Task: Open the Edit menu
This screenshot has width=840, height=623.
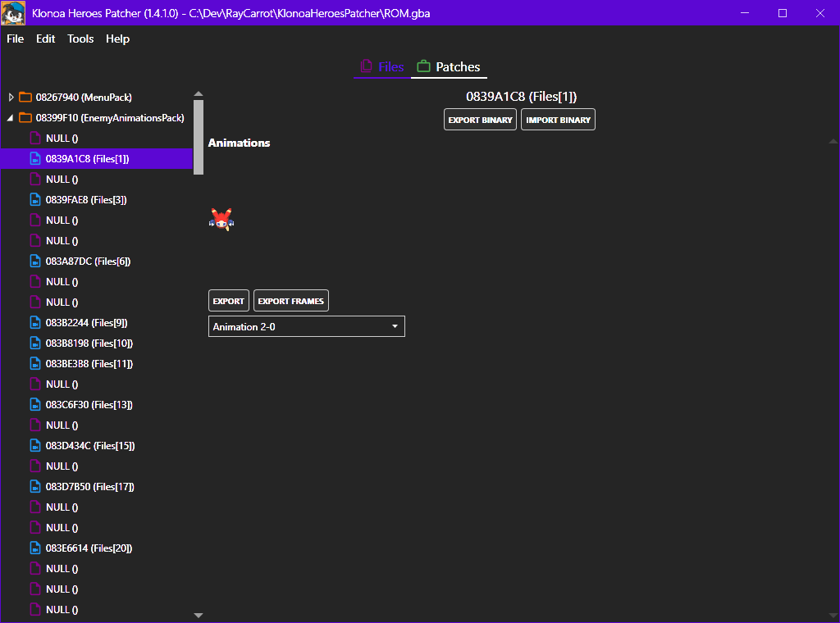Action: pyautogui.click(x=46, y=39)
